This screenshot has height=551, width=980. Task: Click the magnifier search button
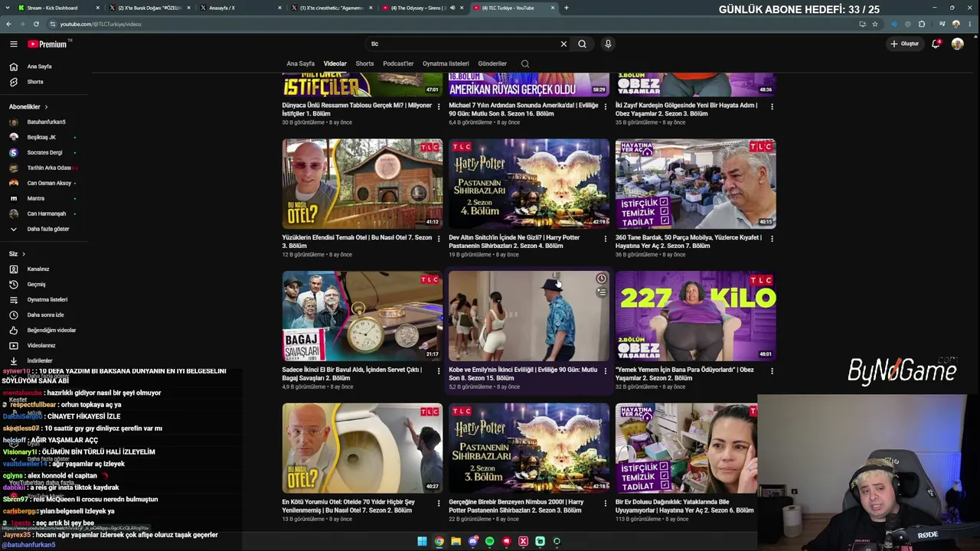(582, 44)
